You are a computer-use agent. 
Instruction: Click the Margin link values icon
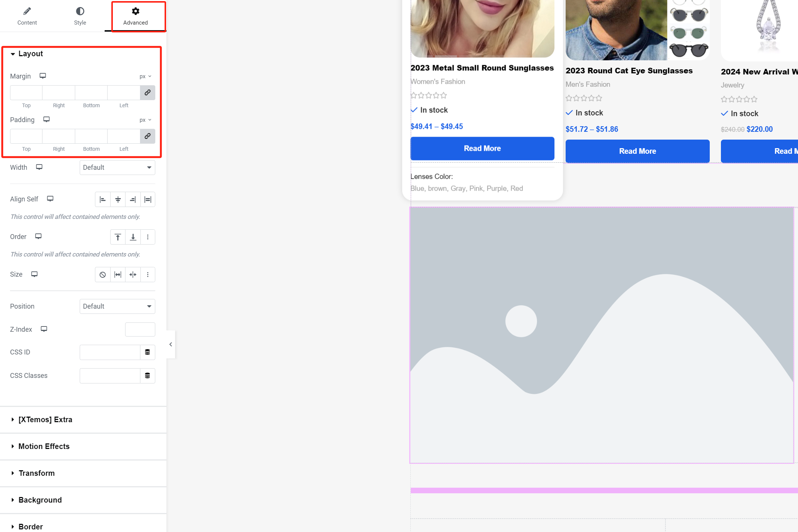pos(147,92)
